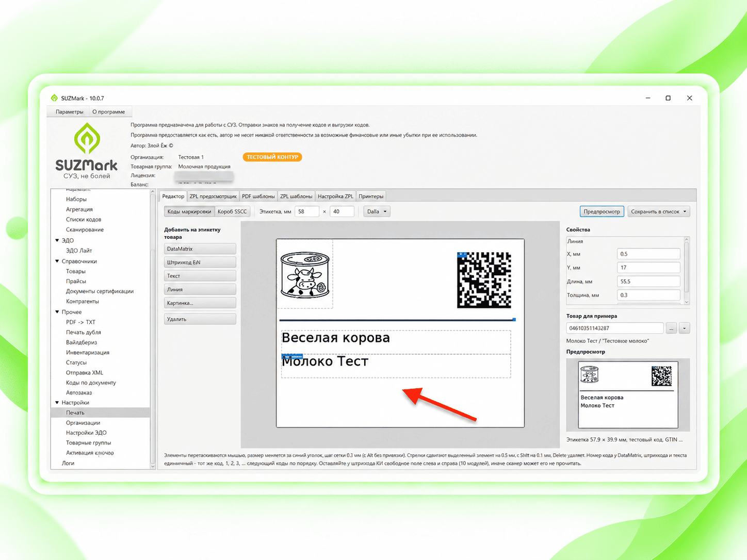This screenshot has height=560, width=747.
Task: Open Агрегация in sidebar
Action: click(x=79, y=209)
